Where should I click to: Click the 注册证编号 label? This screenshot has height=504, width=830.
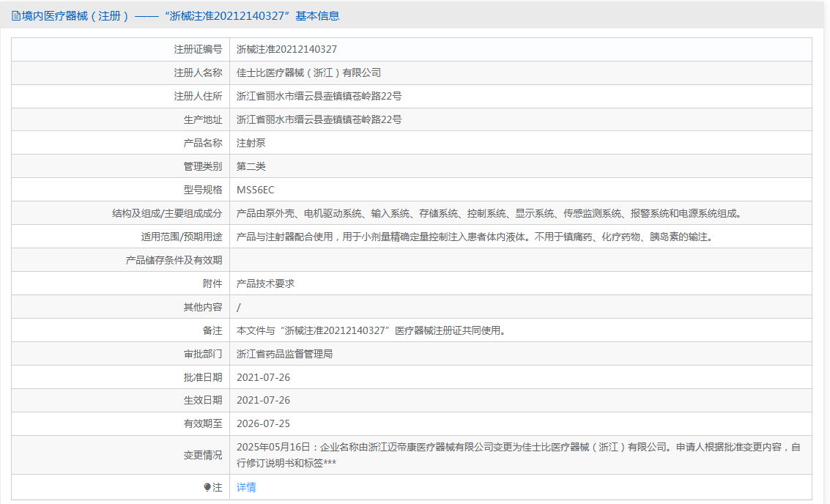point(198,49)
